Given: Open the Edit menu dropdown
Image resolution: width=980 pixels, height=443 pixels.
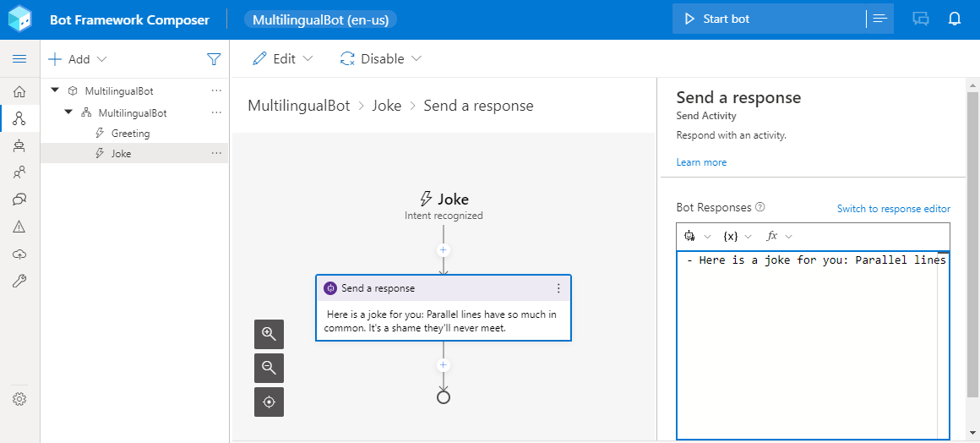Looking at the screenshot, I should click(x=283, y=59).
